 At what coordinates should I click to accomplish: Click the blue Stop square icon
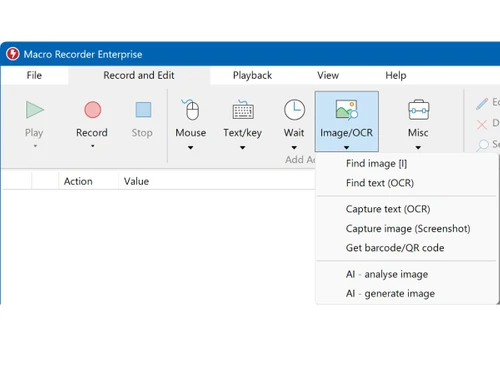pyautogui.click(x=143, y=110)
